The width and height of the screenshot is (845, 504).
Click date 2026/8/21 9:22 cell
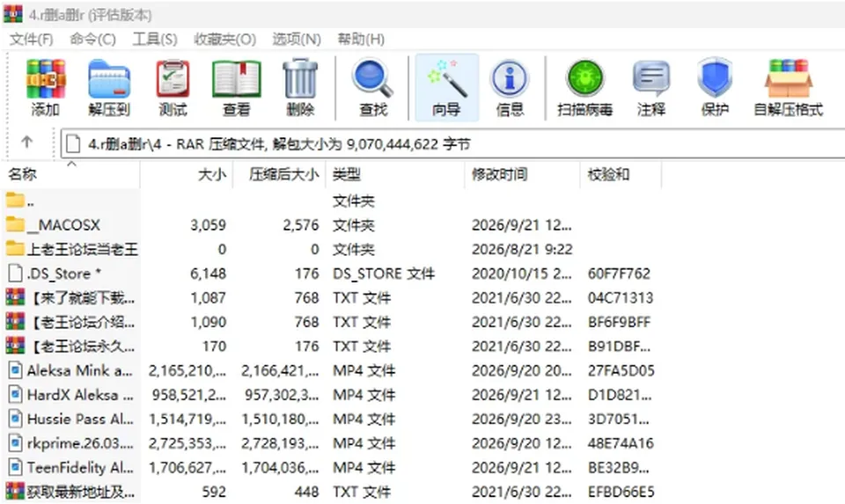click(522, 249)
